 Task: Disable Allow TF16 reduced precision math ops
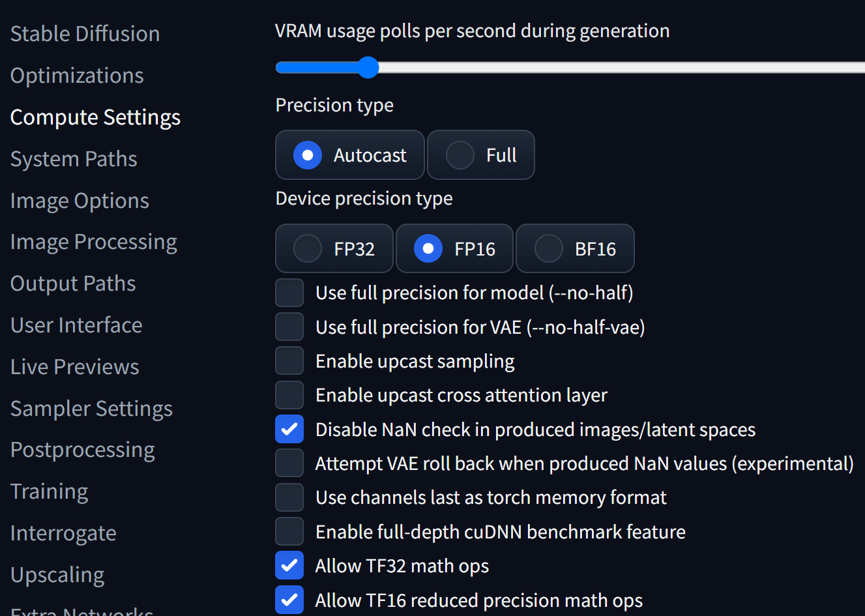289,600
